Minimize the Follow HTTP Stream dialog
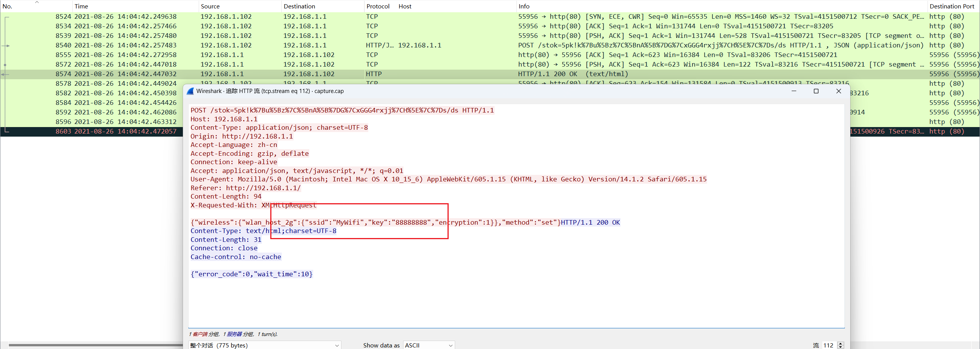980x349 pixels. click(794, 91)
